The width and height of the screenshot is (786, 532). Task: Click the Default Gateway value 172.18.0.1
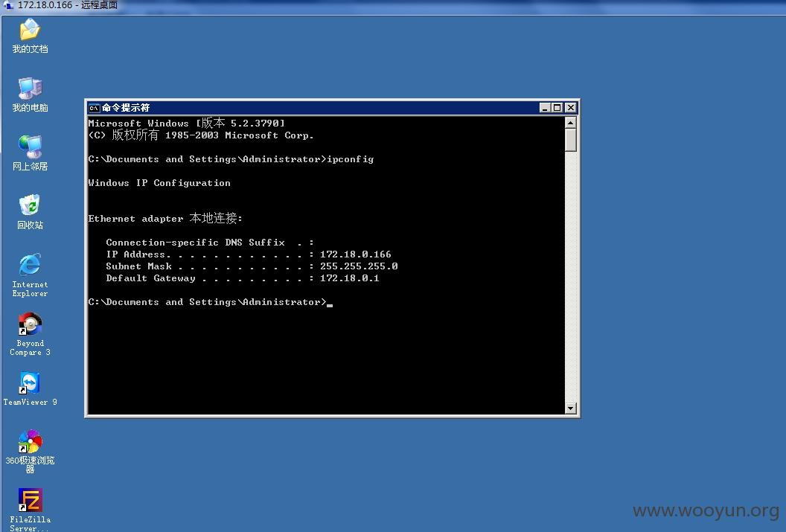349,278
